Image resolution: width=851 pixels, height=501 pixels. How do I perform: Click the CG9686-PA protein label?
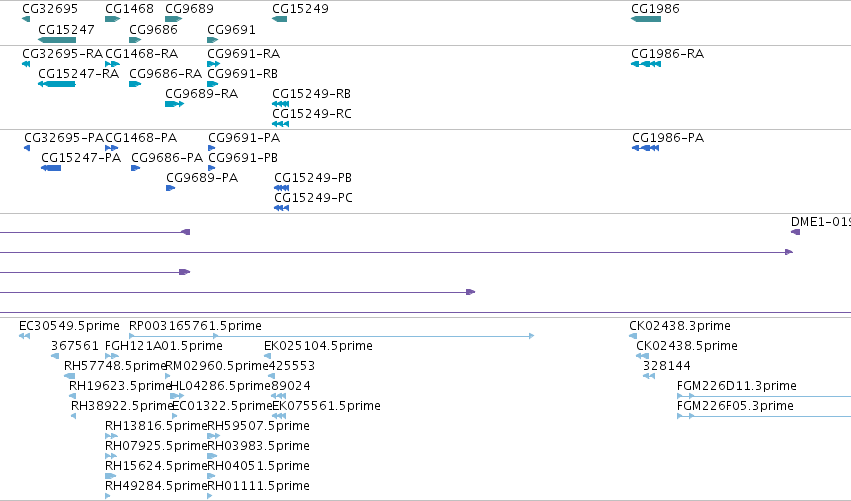click(x=167, y=158)
